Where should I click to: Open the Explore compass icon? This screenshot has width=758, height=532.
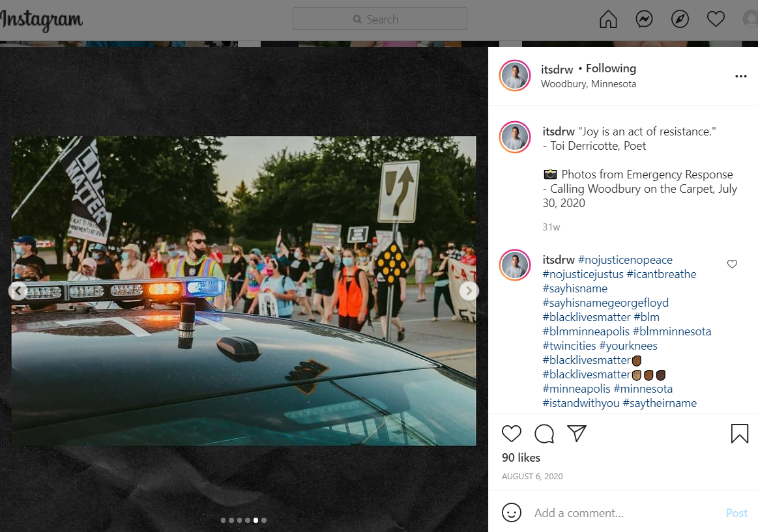(x=680, y=20)
